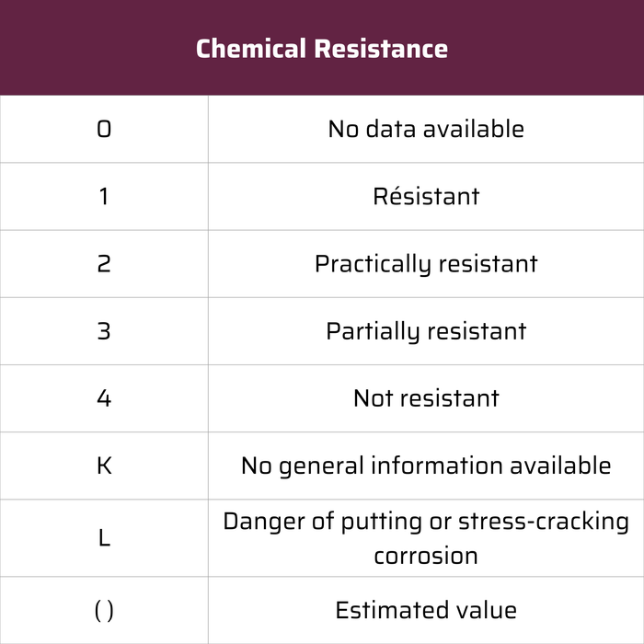Select the Partially resistant text

(x=426, y=331)
